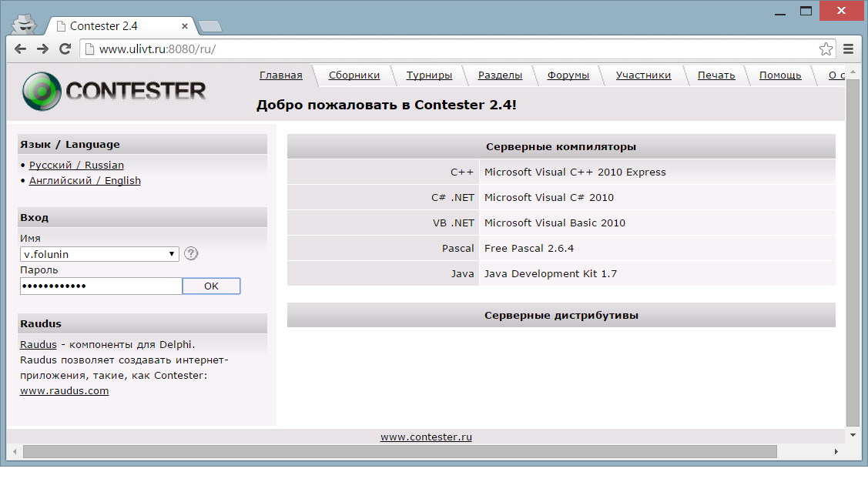Click the page icon in the address bar

pyautogui.click(x=89, y=49)
